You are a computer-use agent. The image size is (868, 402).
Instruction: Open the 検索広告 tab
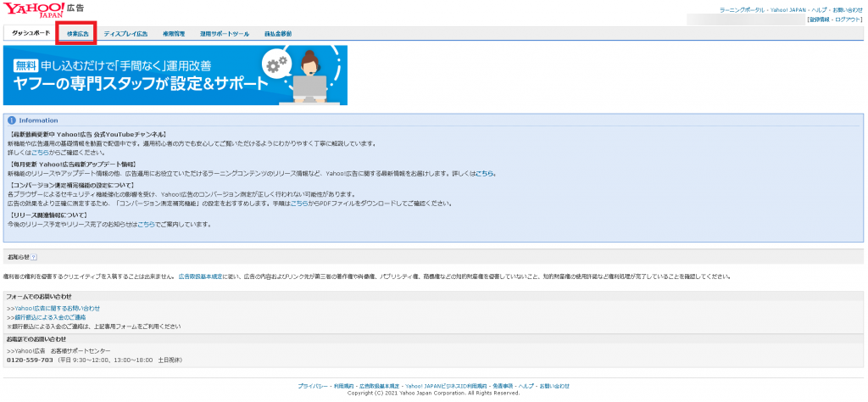pyautogui.click(x=77, y=34)
